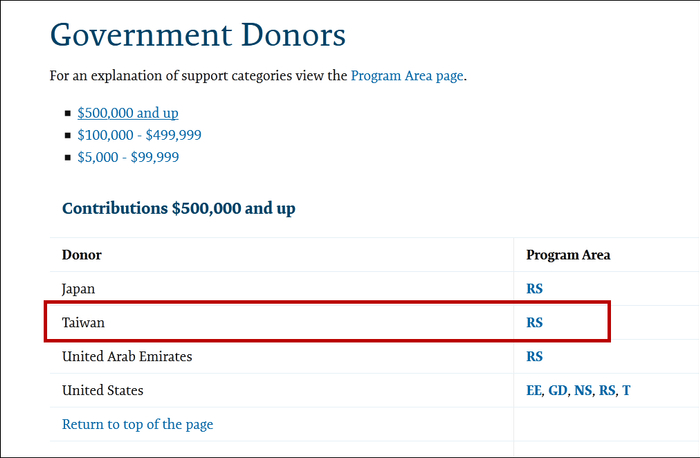700x458 pixels.
Task: Select the United States donor cell
Action: [102, 391]
